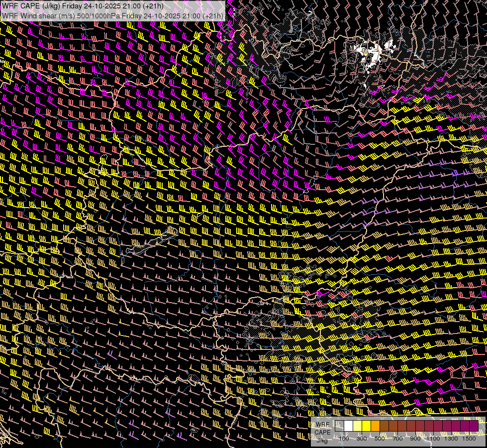
Task: Click the WRF label in legend
Action: click(x=323, y=425)
